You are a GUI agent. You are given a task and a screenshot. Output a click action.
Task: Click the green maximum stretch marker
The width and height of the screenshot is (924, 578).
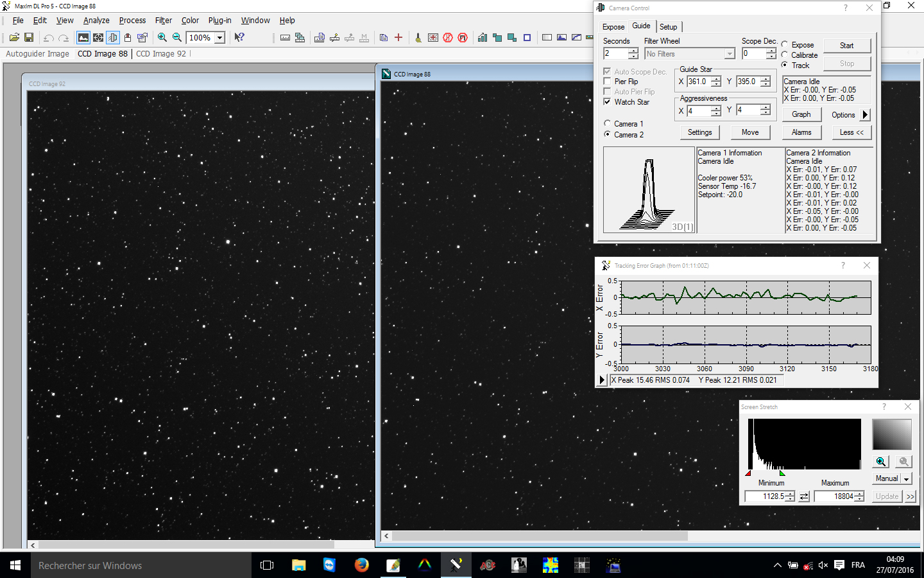click(782, 473)
